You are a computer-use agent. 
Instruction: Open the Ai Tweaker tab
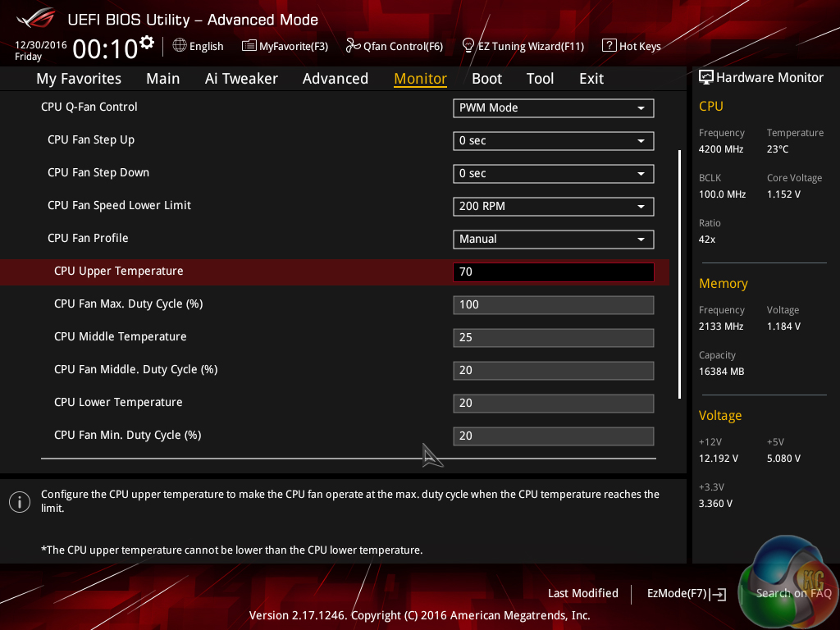[x=241, y=79]
